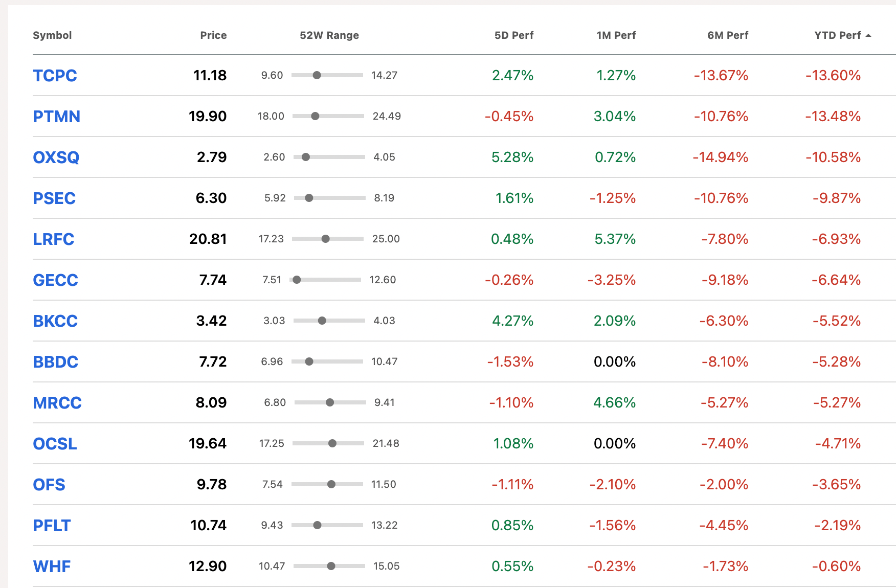896x588 pixels.
Task: Click the LRFC YTD performance value
Action: 836,239
